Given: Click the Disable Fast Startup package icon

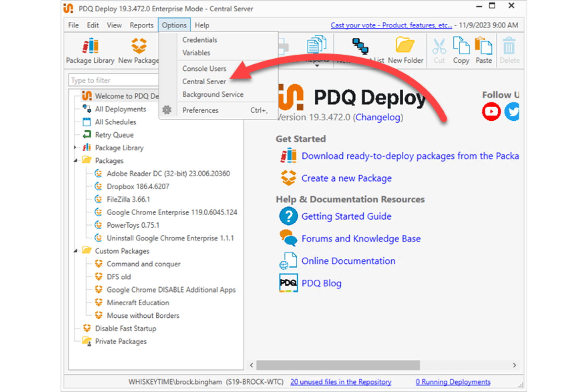Looking at the screenshot, I should coord(87,328).
